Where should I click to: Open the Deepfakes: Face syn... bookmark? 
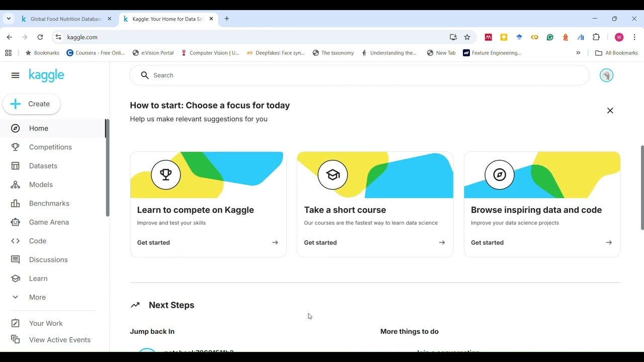coord(276,53)
